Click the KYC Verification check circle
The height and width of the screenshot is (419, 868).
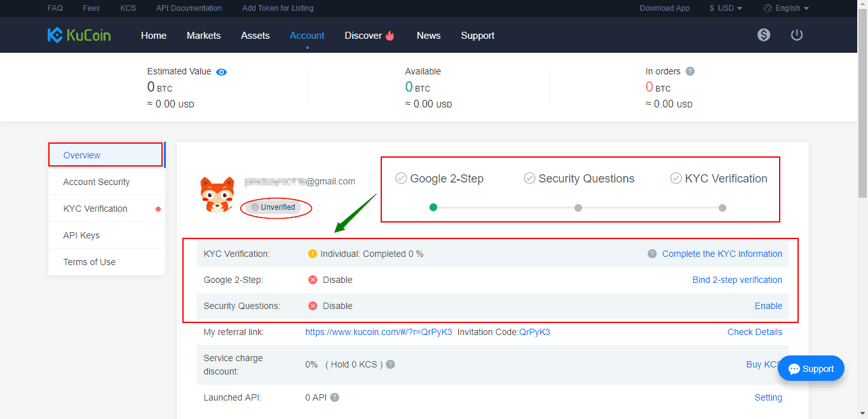click(x=676, y=179)
